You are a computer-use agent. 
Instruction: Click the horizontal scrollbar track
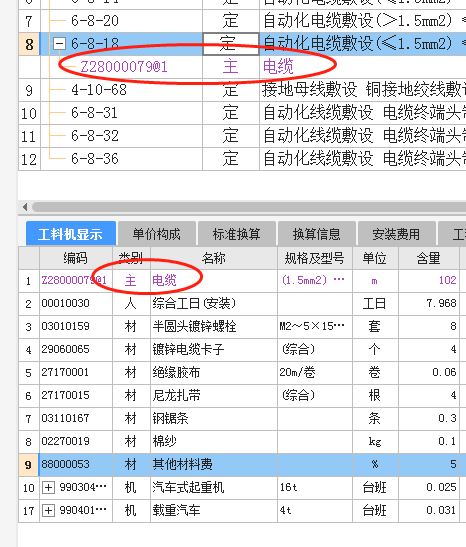pos(249,207)
